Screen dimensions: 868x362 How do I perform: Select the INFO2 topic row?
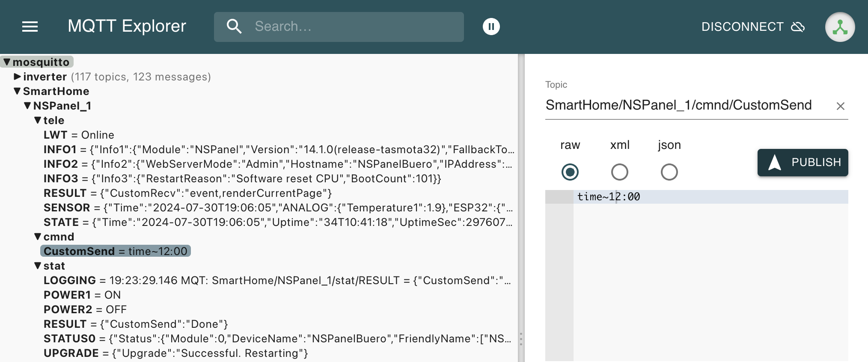pyautogui.click(x=278, y=164)
